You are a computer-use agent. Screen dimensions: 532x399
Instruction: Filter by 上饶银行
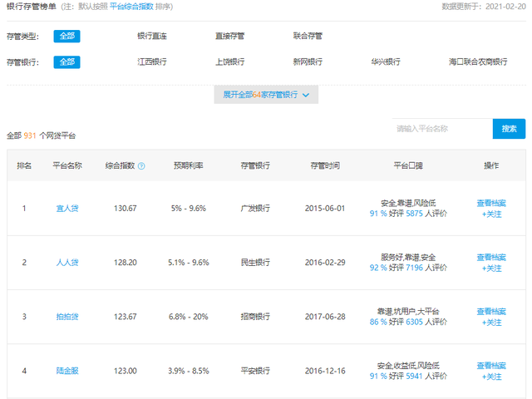point(230,62)
